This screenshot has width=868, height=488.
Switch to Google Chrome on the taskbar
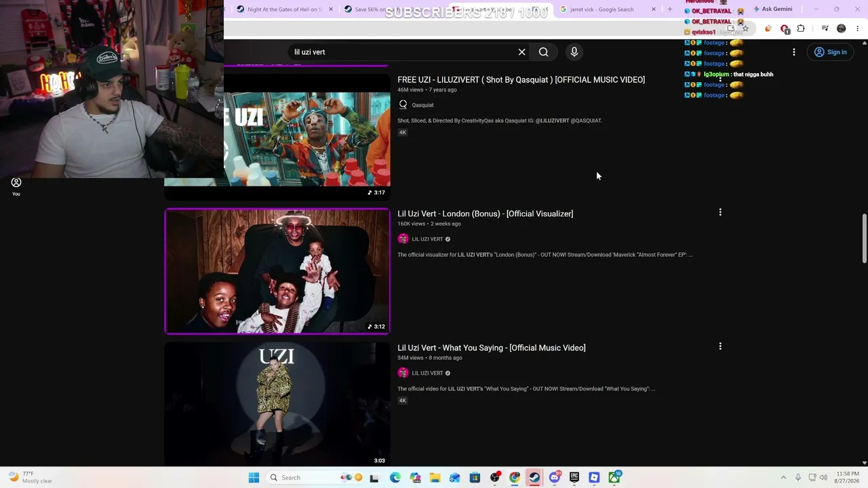tap(515, 478)
